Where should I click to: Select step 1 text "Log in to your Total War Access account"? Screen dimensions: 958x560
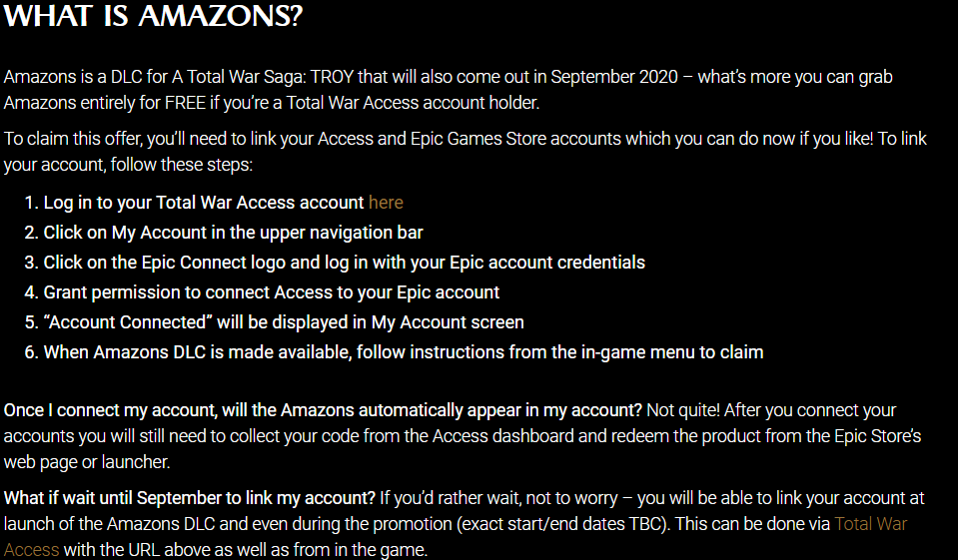[204, 202]
